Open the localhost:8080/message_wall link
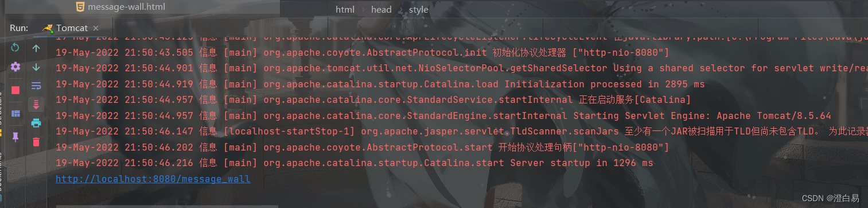The width and height of the screenshot is (868, 208). (x=153, y=179)
